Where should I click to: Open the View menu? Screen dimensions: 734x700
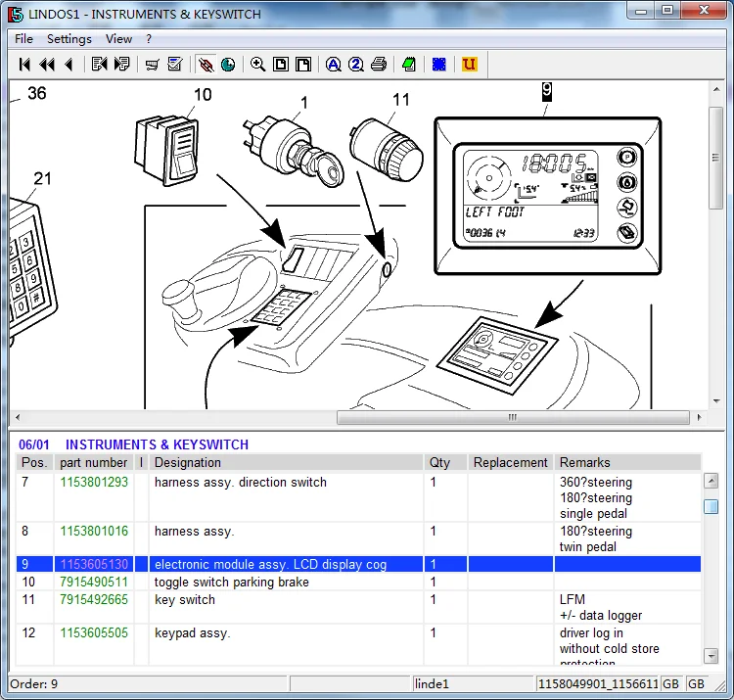click(118, 39)
